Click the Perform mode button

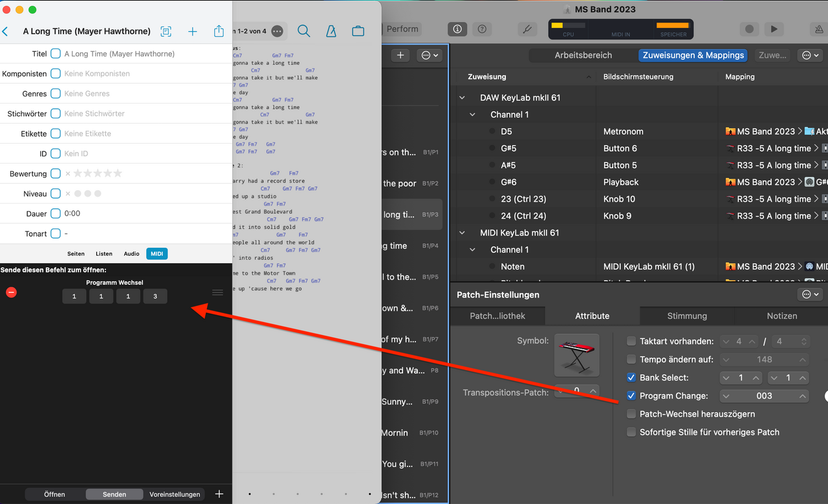(402, 29)
